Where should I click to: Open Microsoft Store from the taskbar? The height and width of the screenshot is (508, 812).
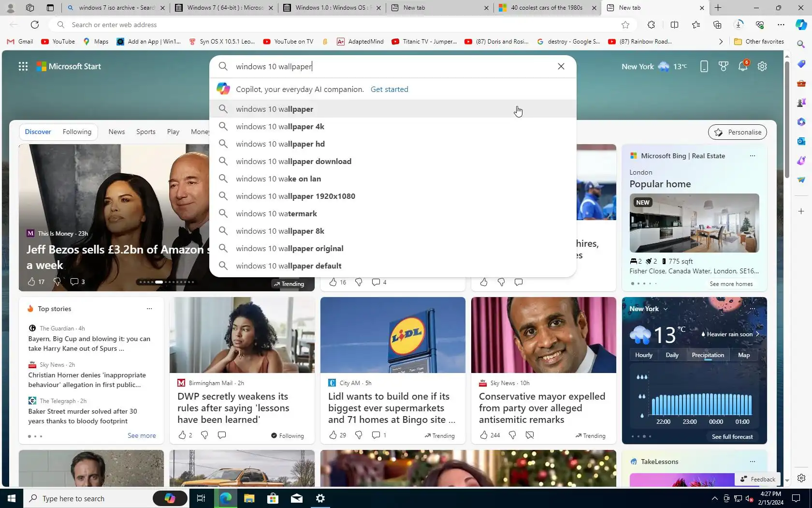[x=273, y=498]
